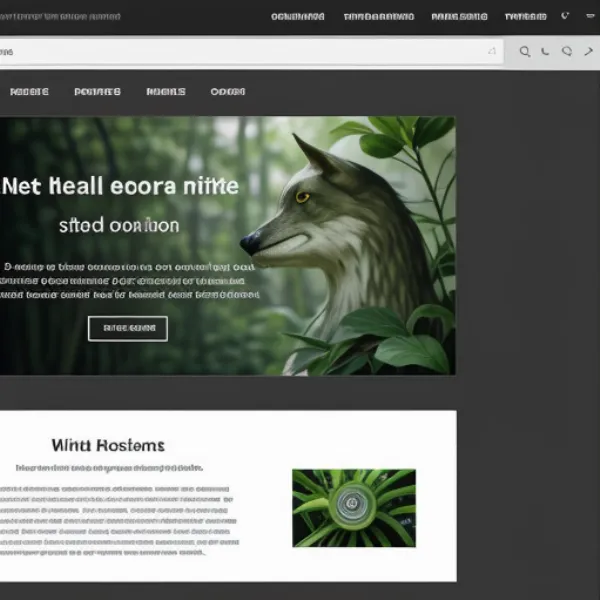Screen dimensions: 600x600
Task: Open the second link in the top dark navigation
Action: click(x=379, y=17)
